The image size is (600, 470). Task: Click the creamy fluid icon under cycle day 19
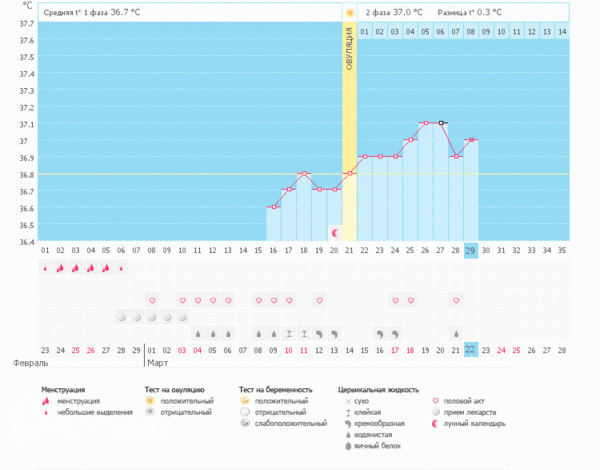[320, 333]
